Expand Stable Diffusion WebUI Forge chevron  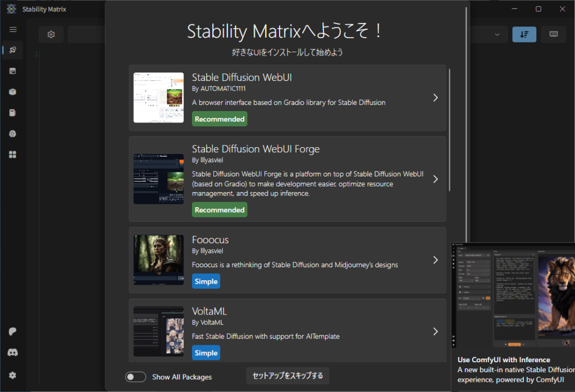coord(435,179)
